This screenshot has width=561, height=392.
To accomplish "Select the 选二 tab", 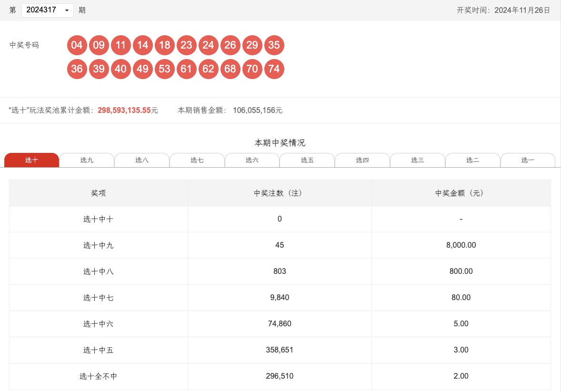I will coord(472,160).
